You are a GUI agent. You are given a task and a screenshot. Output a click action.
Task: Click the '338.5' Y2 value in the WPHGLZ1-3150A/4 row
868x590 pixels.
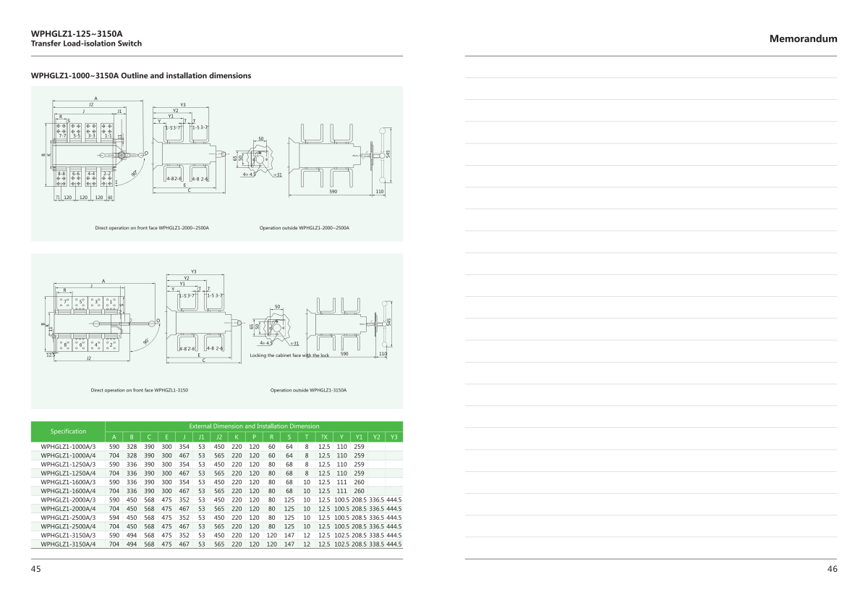click(x=376, y=544)
